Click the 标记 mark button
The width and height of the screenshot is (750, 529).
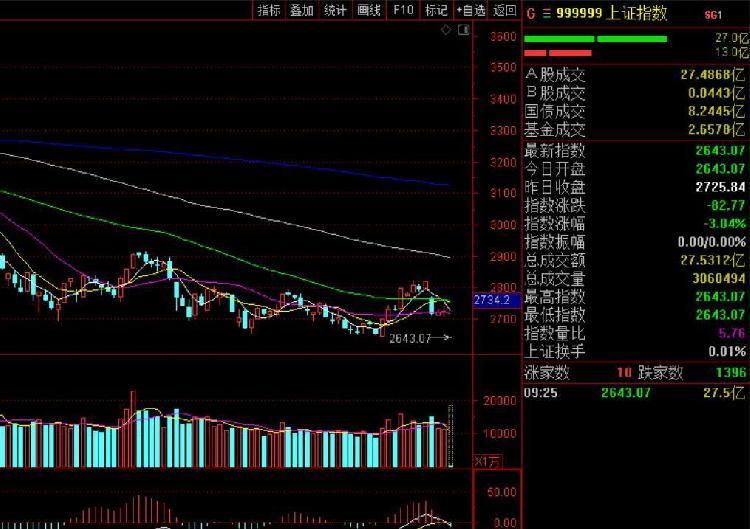pos(436,10)
